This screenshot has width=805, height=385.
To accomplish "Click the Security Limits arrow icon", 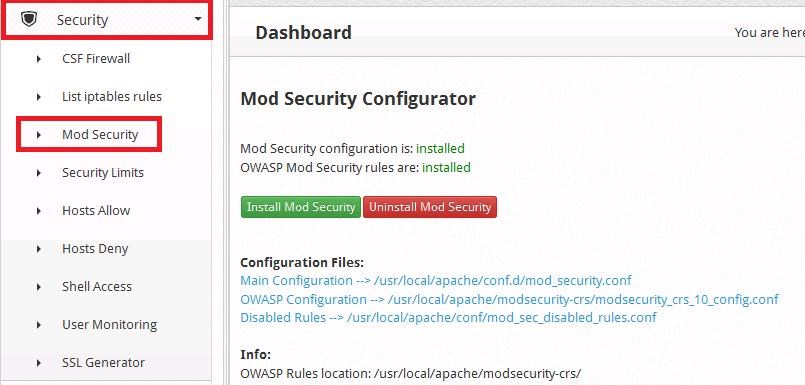I will pyautogui.click(x=39, y=172).
